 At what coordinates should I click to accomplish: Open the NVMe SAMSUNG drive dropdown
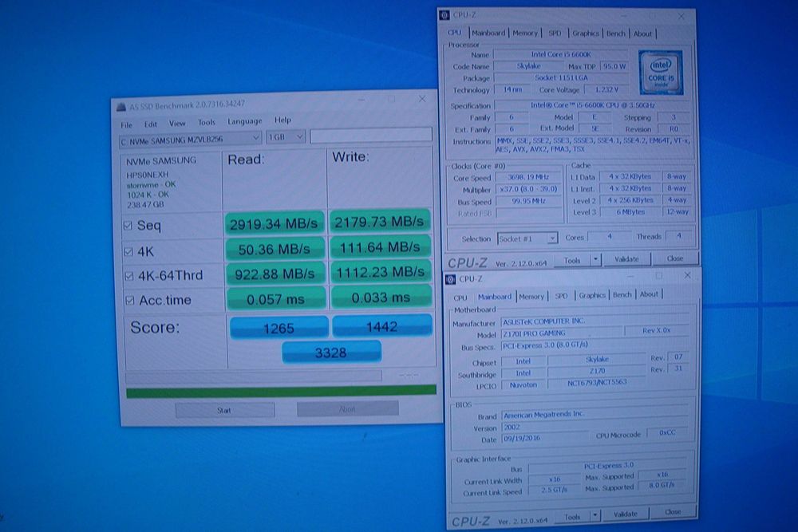[191, 139]
